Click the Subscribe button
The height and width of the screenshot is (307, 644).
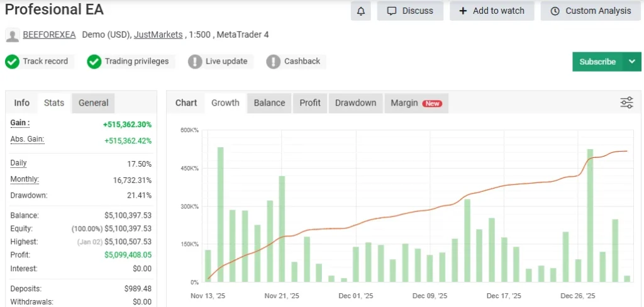pos(597,62)
